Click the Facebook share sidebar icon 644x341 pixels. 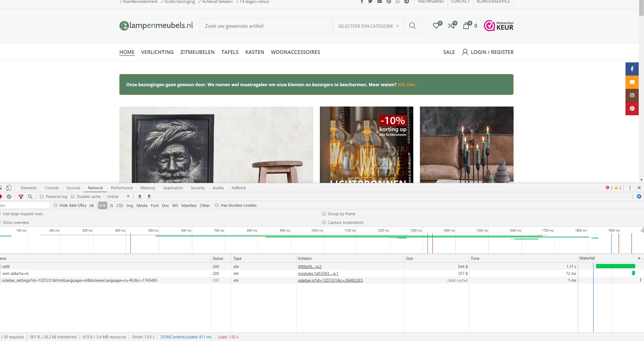[632, 69]
